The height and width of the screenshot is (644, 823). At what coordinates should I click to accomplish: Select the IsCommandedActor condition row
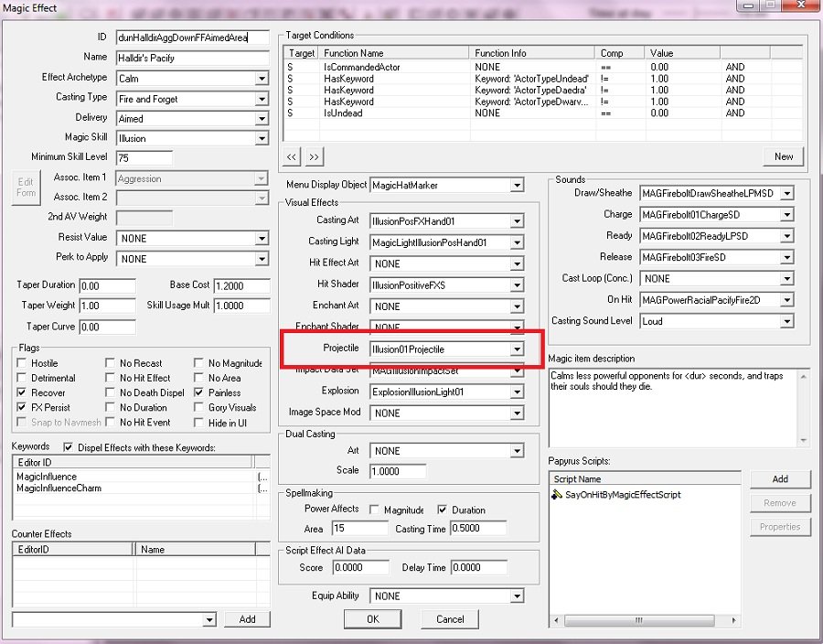542,67
